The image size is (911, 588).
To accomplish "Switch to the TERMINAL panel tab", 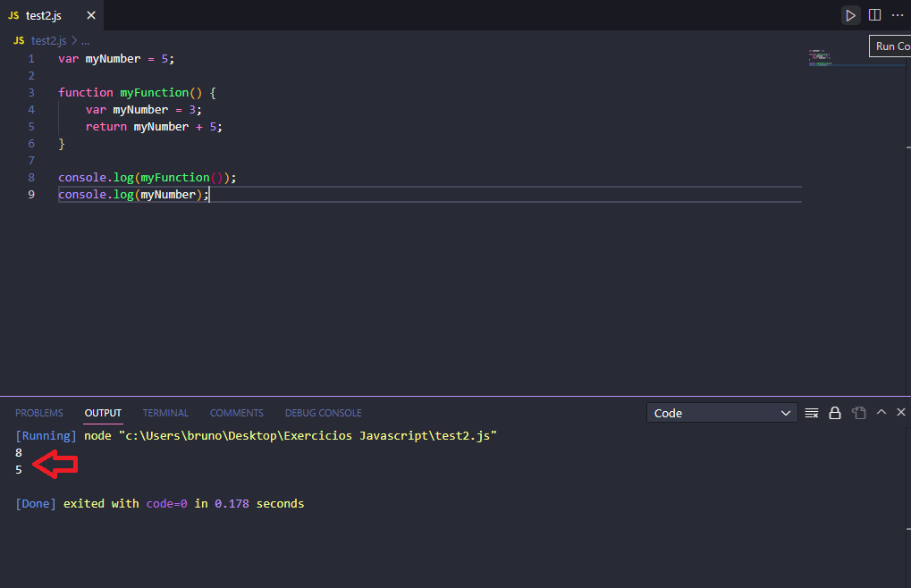I will (165, 413).
